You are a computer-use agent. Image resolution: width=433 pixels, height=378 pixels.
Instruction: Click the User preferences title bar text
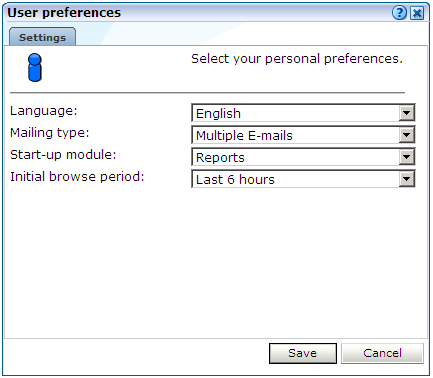pos(64,13)
